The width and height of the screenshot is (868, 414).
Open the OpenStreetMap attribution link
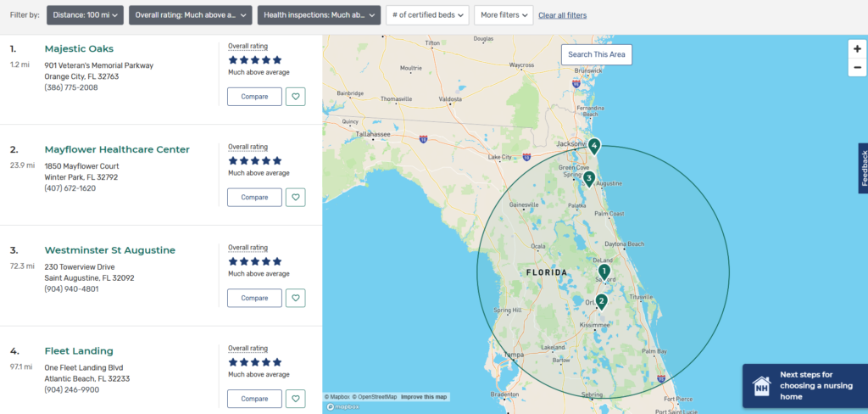pos(374,397)
